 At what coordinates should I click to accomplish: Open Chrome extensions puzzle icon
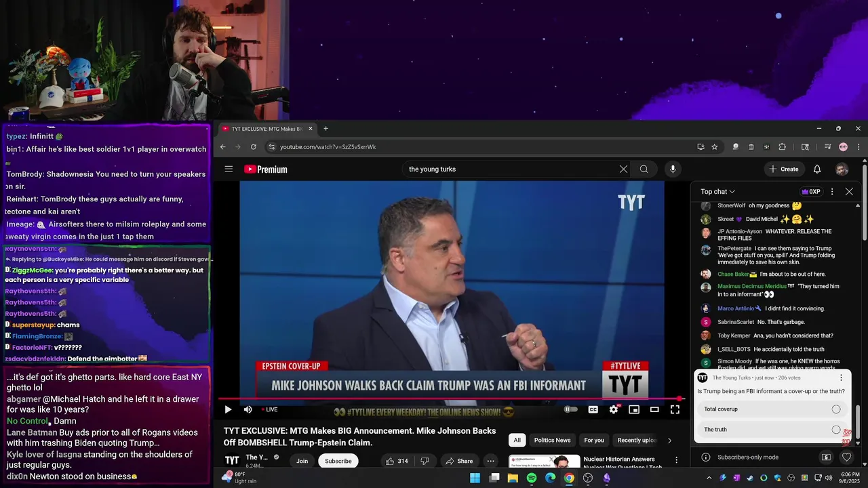782,146
